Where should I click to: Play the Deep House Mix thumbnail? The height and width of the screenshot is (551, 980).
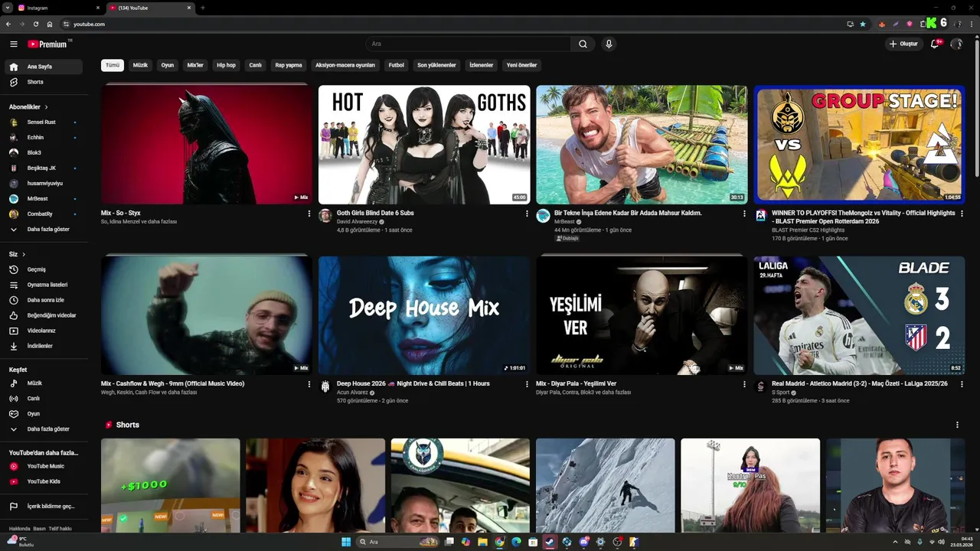pyautogui.click(x=424, y=315)
